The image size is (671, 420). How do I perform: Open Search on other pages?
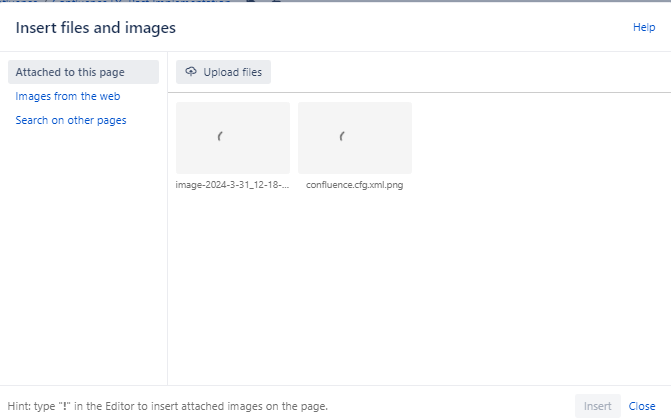pos(71,120)
